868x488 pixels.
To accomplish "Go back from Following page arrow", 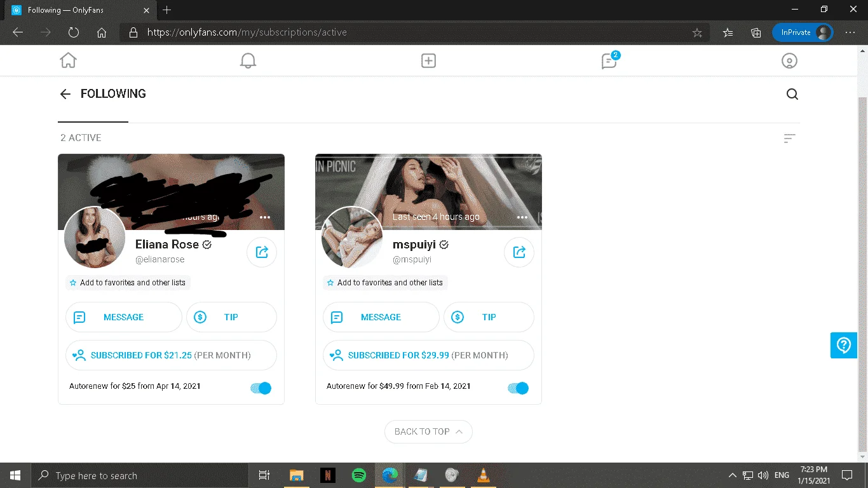I will tap(65, 94).
